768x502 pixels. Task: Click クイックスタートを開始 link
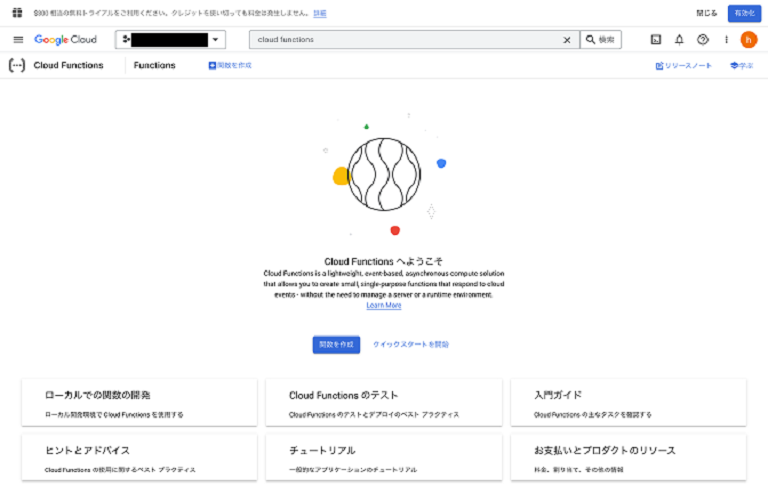coord(411,344)
